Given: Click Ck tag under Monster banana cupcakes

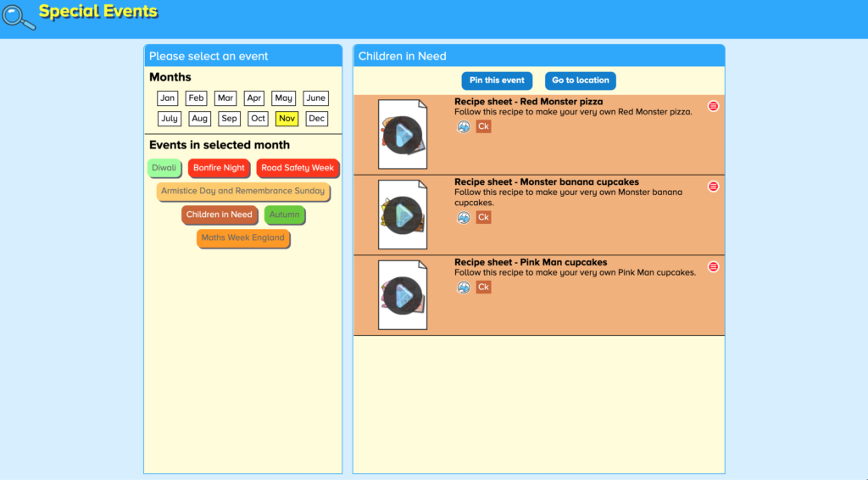Looking at the screenshot, I should pyautogui.click(x=483, y=217).
